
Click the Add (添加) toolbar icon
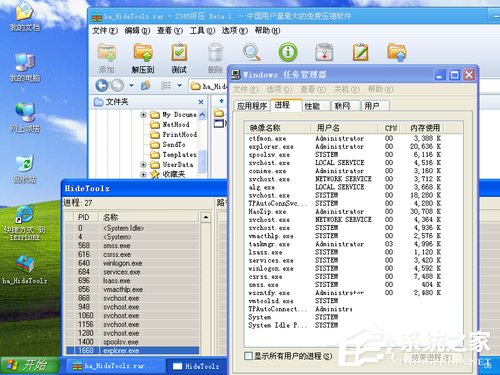point(107,52)
